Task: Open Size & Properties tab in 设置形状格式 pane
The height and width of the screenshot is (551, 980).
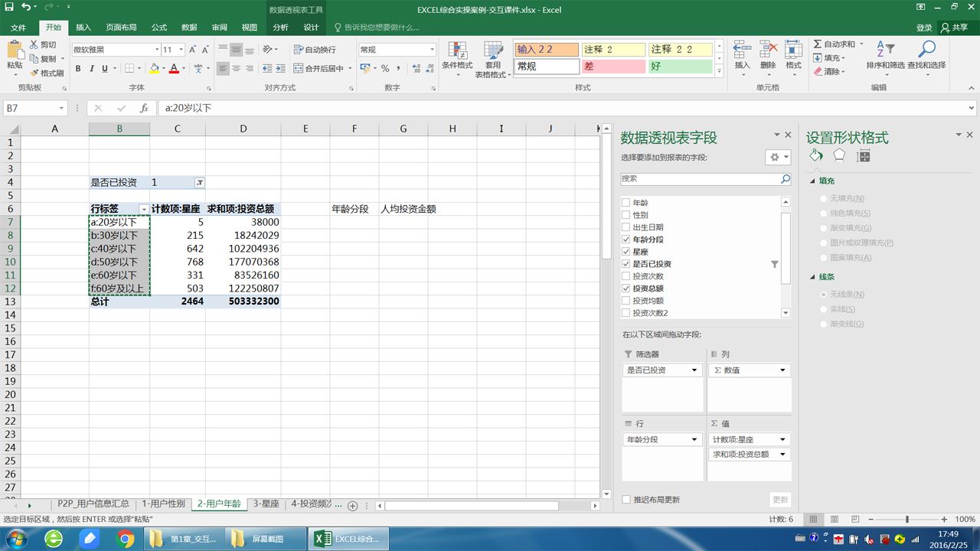Action: (x=864, y=155)
